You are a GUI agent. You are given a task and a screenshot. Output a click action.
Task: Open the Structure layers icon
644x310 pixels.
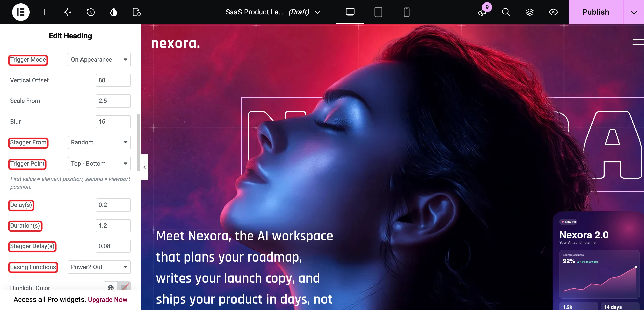pyautogui.click(x=530, y=12)
